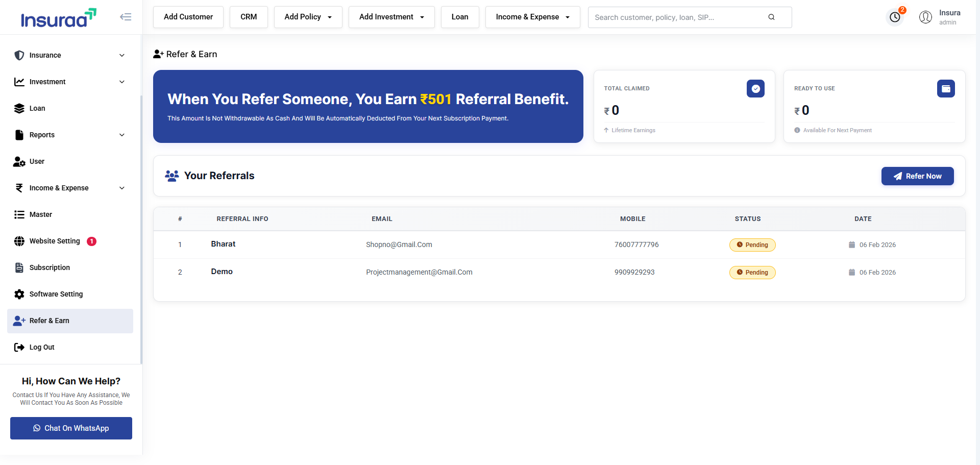
Task: Click the DATE column header
Action: tap(863, 219)
